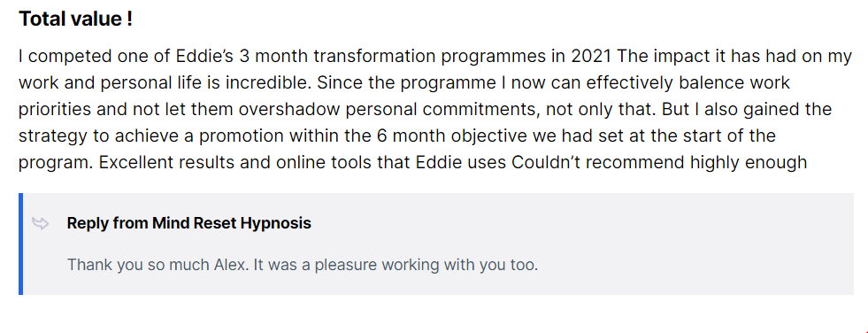
Task: Click the reply arrow icon
Action: 41,223
